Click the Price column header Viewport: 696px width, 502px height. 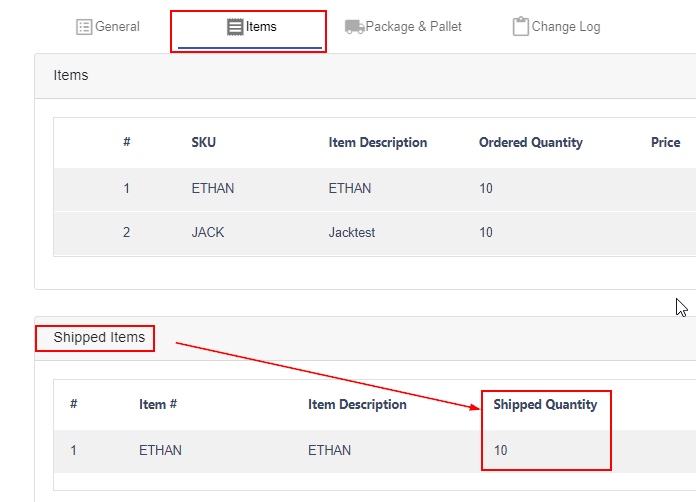click(665, 142)
